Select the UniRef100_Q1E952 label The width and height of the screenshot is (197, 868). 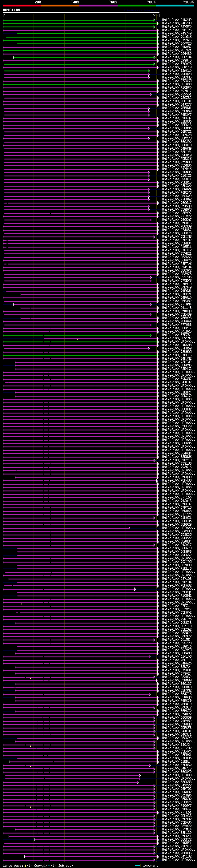(x=177, y=721)
